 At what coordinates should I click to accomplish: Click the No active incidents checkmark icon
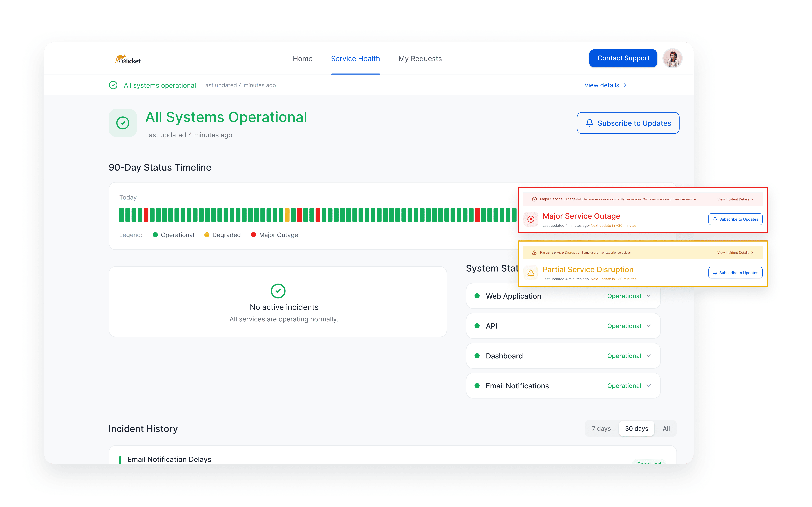(x=278, y=291)
